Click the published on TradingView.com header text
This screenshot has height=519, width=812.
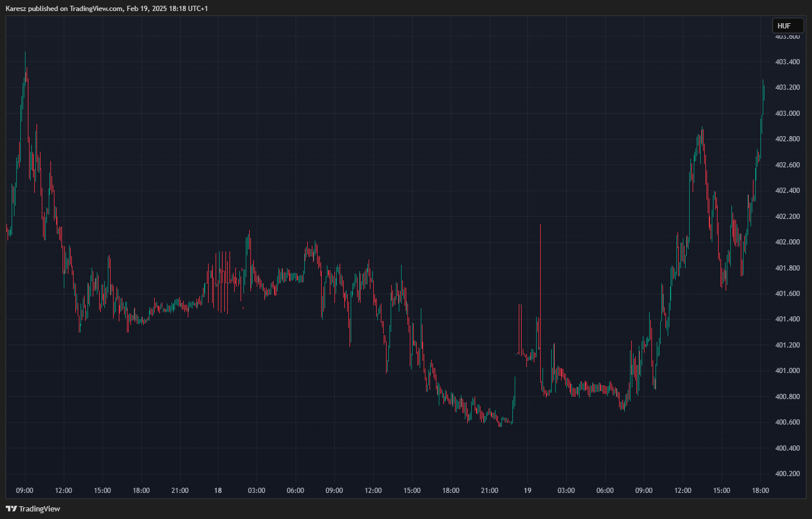click(107, 8)
